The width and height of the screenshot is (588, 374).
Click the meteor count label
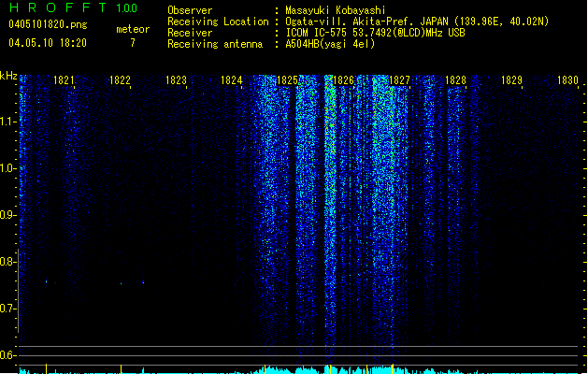pyautogui.click(x=133, y=29)
